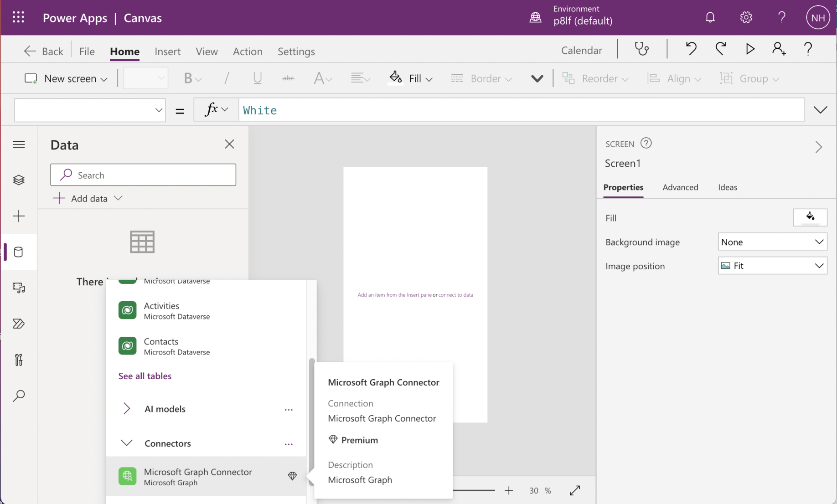The width and height of the screenshot is (837, 504).
Task: Expand the formula bar chevron
Action: point(820,110)
